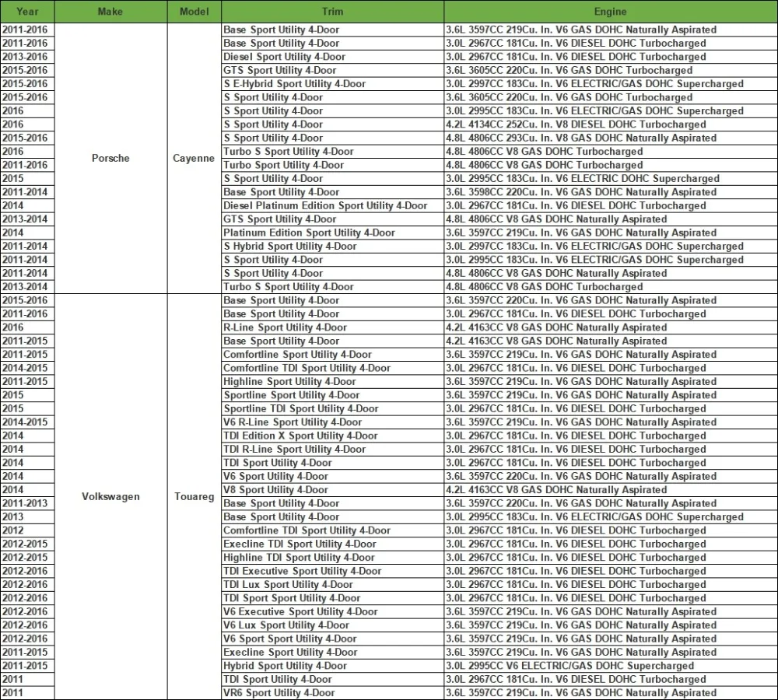Click engine '3.0L 2995CC V6 ELECTRIC/GAS DOHC Supercharged'
The image size is (778, 700).
point(611,666)
